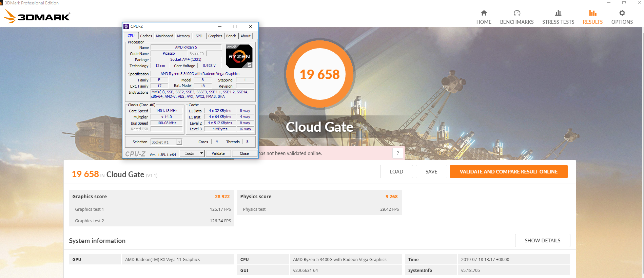Close the CPU-Z window with X
Viewport: 644px width, 278px height.
pyautogui.click(x=251, y=26)
